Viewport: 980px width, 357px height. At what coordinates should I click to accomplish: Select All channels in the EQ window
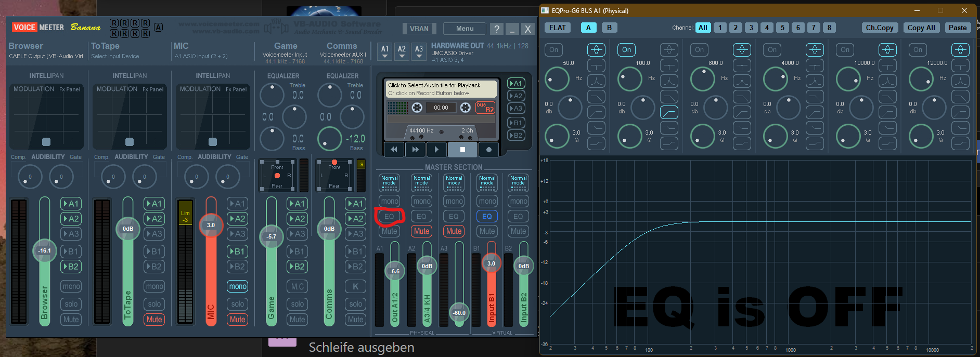(x=703, y=28)
